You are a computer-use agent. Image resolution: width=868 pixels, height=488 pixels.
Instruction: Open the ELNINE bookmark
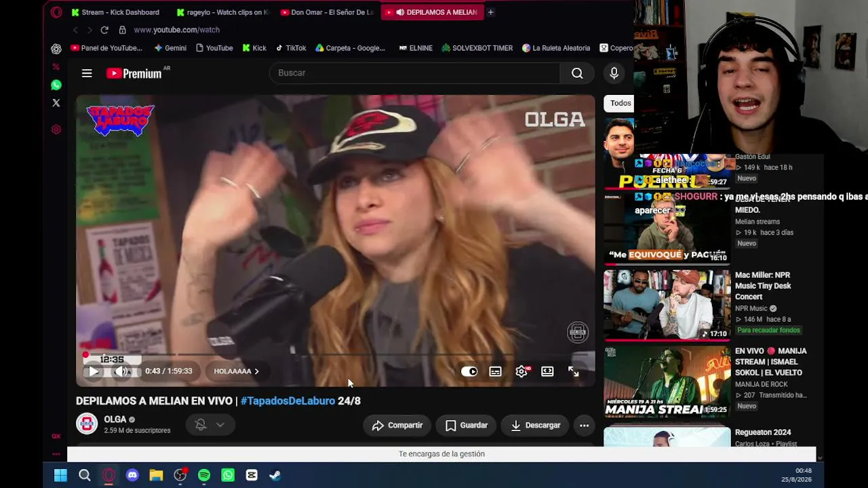(x=416, y=48)
